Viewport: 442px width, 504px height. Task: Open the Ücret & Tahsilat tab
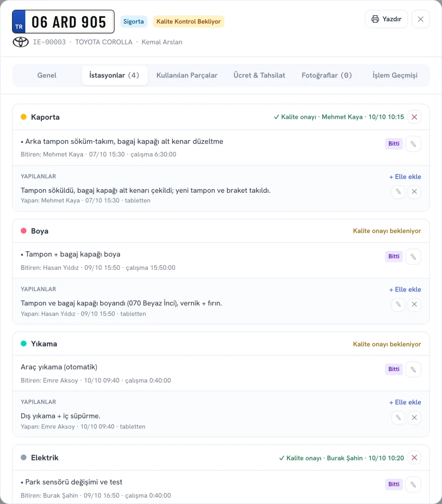pyautogui.click(x=259, y=75)
